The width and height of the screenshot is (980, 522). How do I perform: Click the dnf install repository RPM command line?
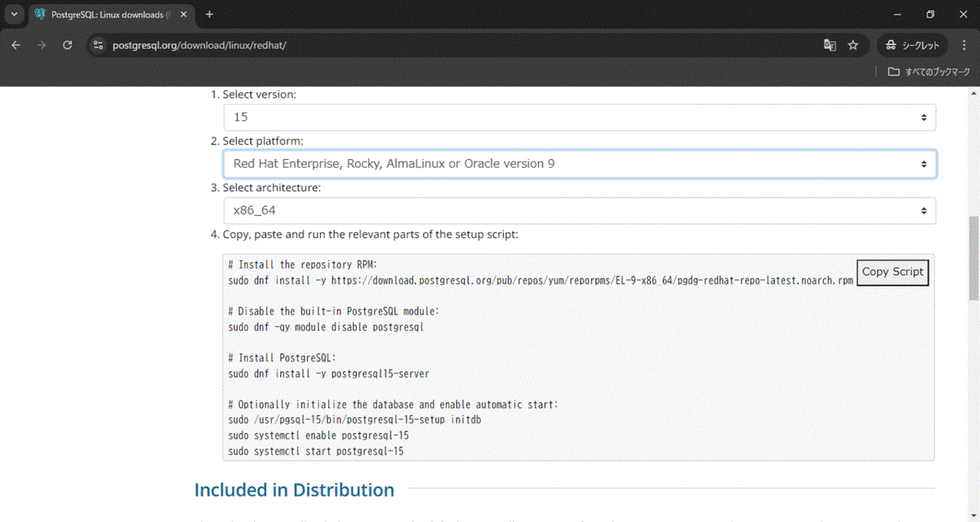click(541, 280)
